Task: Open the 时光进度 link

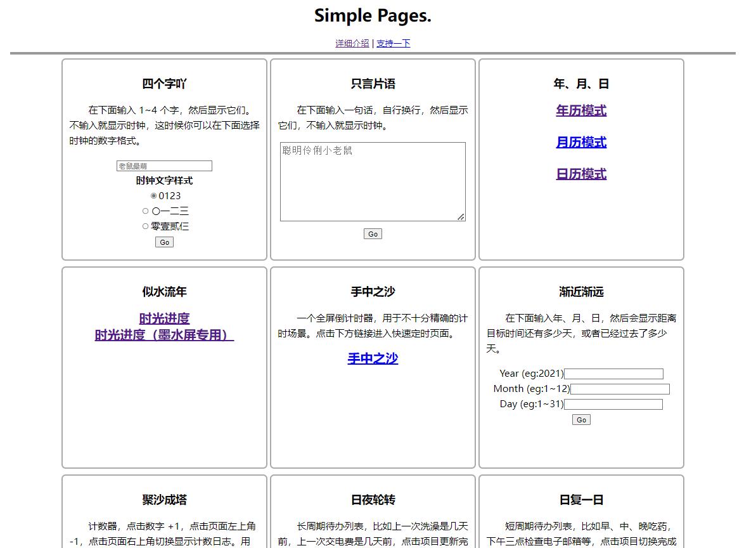Action: pos(163,318)
